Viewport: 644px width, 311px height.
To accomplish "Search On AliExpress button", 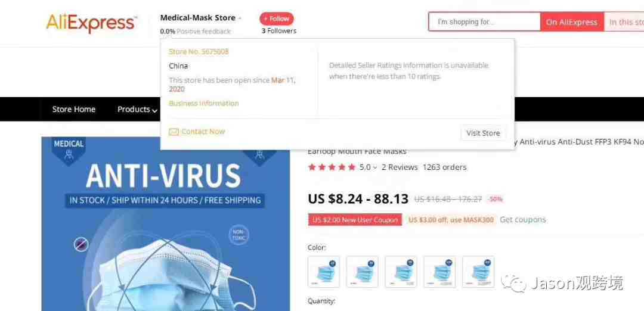I will click(x=572, y=22).
